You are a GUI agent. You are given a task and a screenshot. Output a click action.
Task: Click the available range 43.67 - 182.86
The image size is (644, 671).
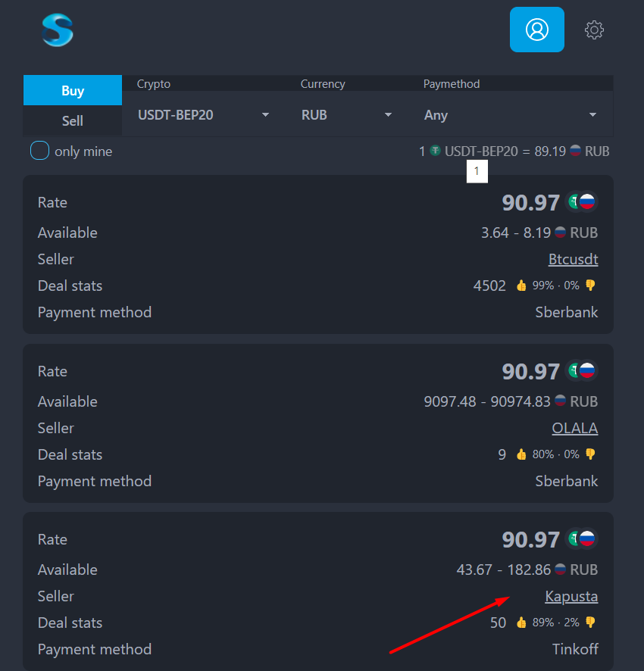point(503,570)
